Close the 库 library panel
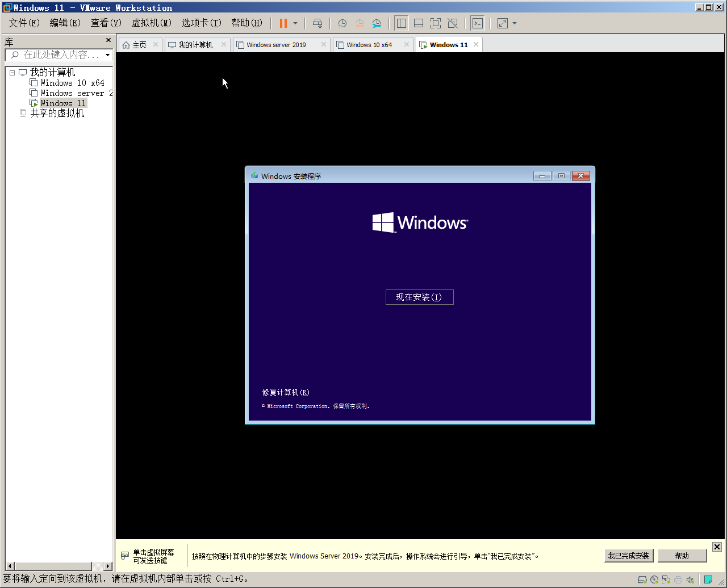 click(108, 40)
